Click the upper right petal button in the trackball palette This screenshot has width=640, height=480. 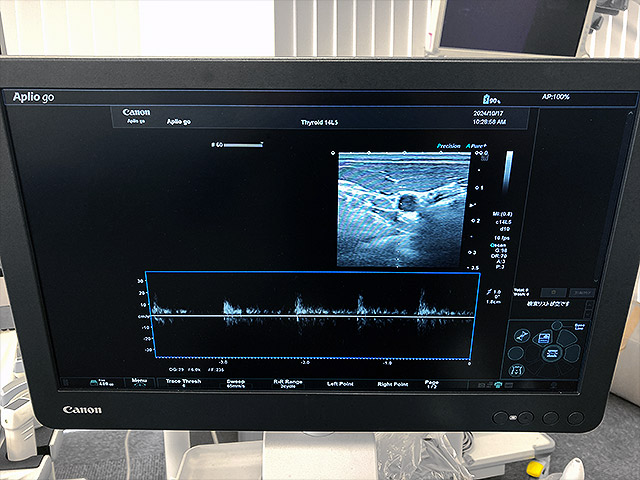pos(567,338)
